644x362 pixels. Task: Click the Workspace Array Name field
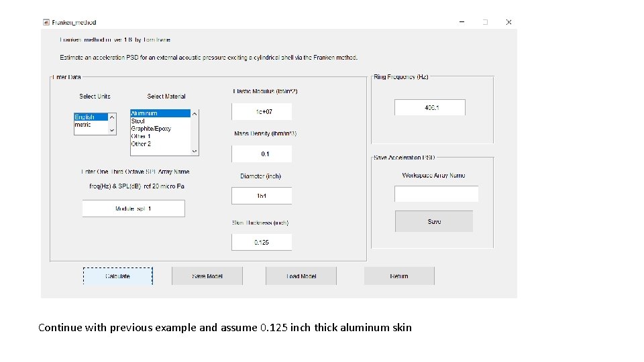(x=436, y=194)
